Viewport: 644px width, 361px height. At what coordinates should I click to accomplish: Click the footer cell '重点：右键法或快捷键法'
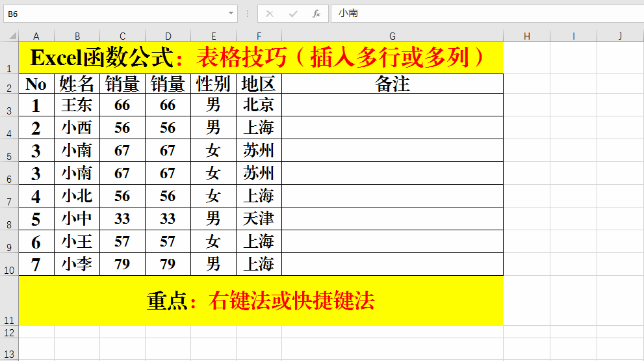click(261, 301)
